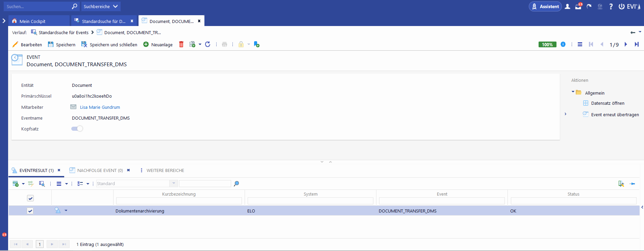Switch to the Mein Cockpit tab
The height and width of the screenshot is (251, 644).
point(32,21)
